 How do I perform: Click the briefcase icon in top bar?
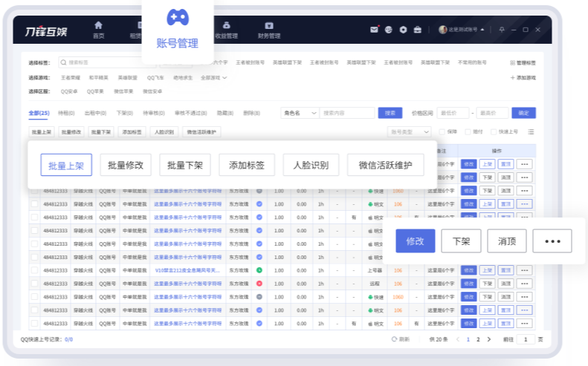(417, 30)
